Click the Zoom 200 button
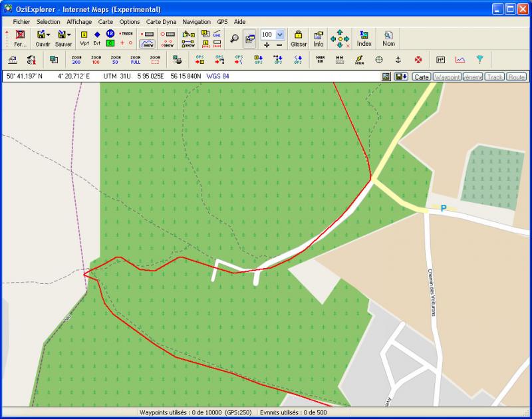This screenshot has width=532, height=419. pyautogui.click(x=76, y=60)
